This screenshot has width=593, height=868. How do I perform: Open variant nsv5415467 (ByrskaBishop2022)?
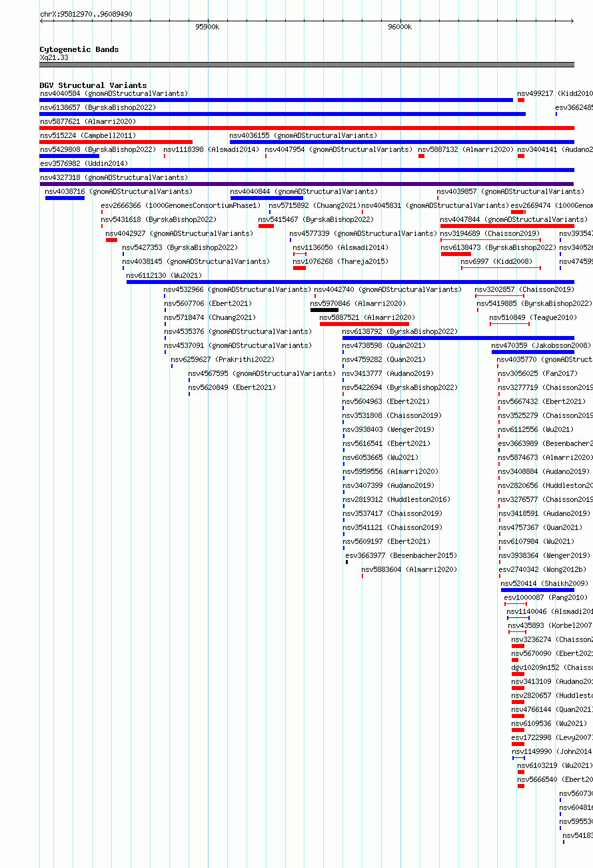(316, 219)
